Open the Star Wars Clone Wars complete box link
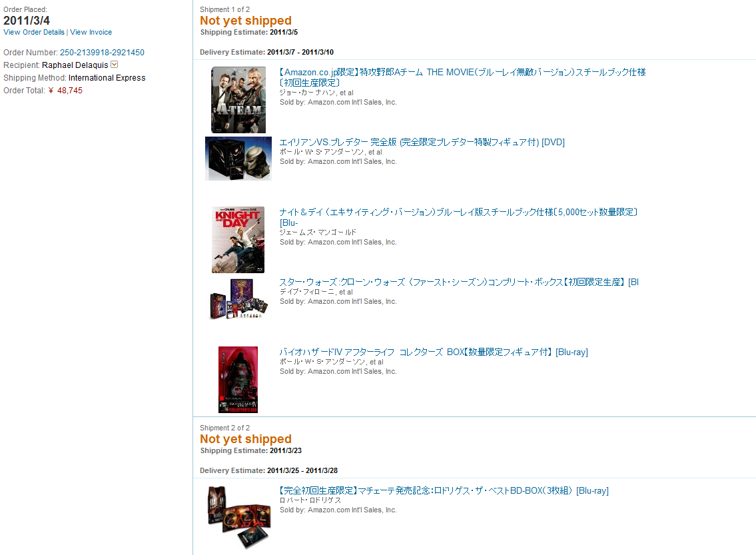Image resolution: width=756 pixels, height=555 pixels. (459, 282)
